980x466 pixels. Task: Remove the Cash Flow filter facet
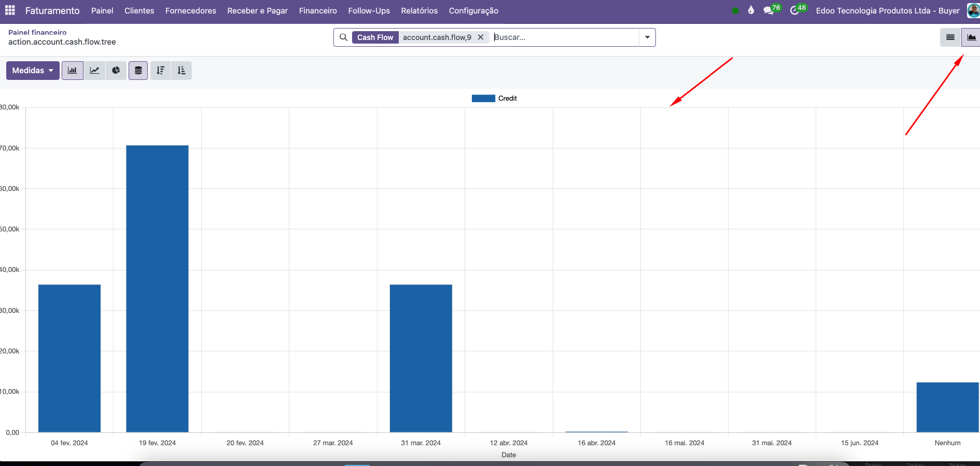pos(481,37)
